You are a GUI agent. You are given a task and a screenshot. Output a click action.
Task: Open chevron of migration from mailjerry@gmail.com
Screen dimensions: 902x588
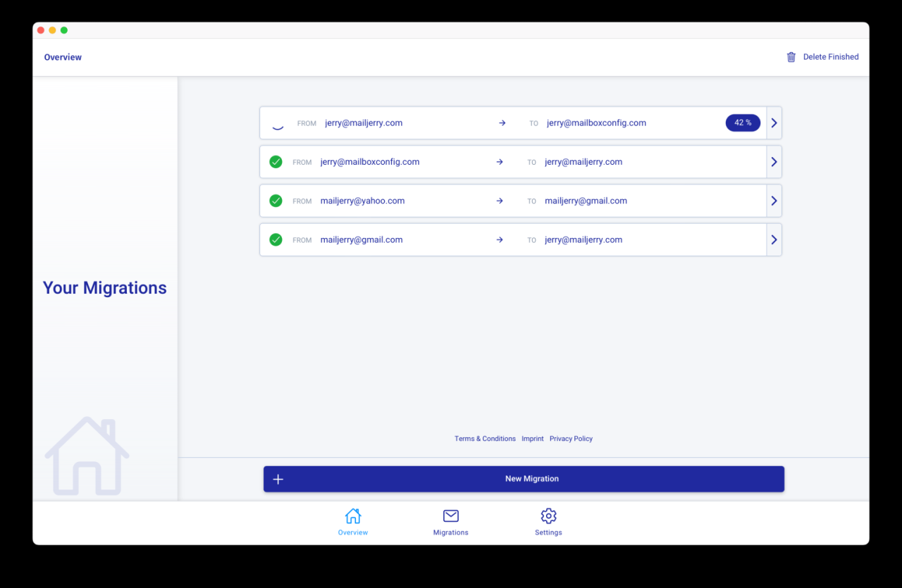[x=774, y=239]
